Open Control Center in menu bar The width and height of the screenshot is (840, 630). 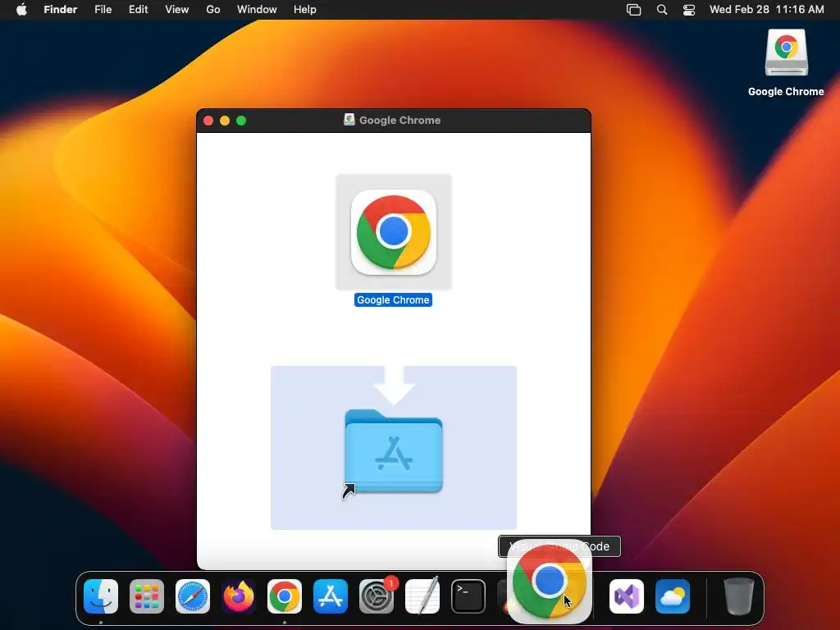point(689,10)
